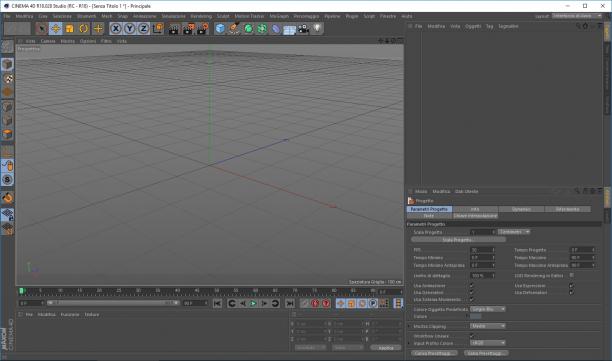This screenshot has width=612, height=361.
Task: Toggle Usa Generatori checkbox
Action: (x=472, y=292)
